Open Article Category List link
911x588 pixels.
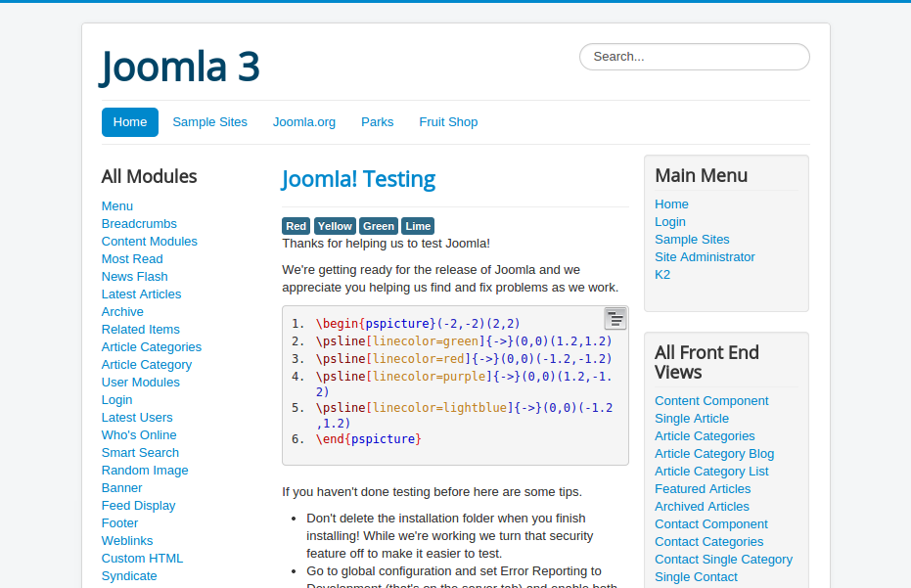point(711,472)
